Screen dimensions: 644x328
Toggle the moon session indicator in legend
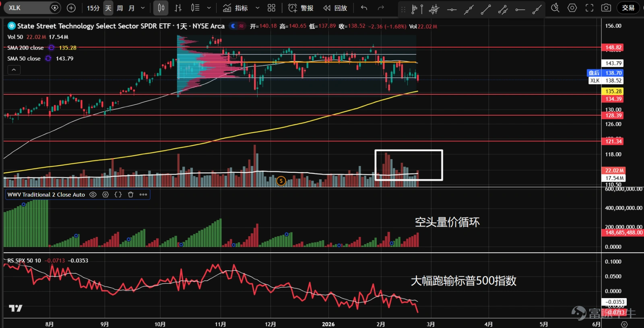(233, 26)
